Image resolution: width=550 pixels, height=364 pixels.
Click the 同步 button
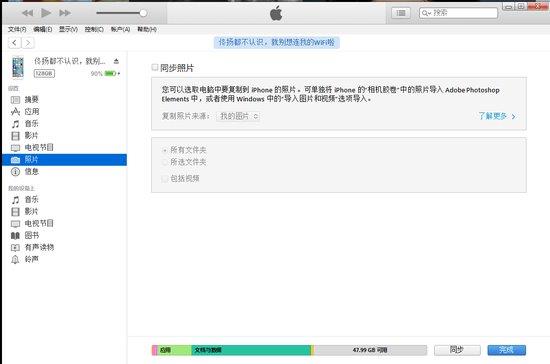(457, 350)
